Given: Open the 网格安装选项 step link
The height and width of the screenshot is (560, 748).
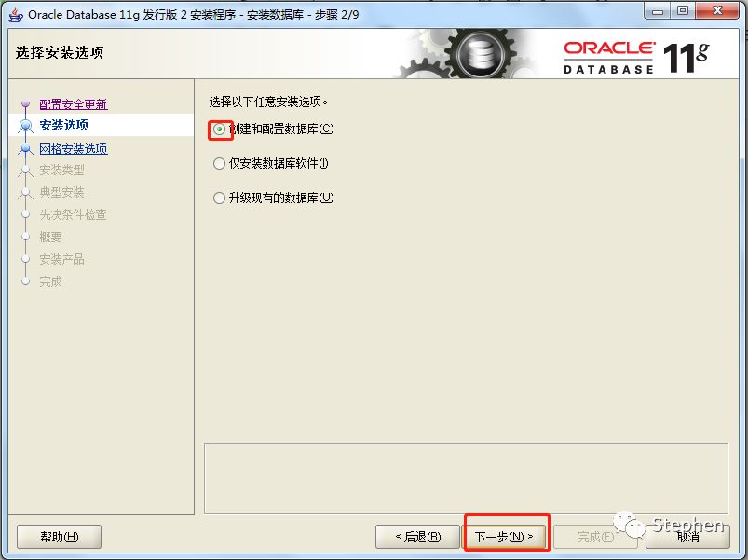Looking at the screenshot, I should pos(74,149).
